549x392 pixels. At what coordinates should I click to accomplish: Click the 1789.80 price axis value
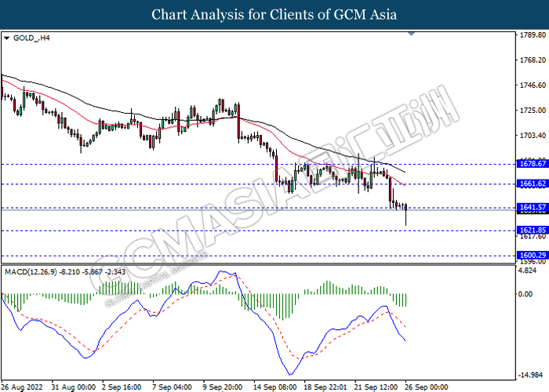point(533,35)
